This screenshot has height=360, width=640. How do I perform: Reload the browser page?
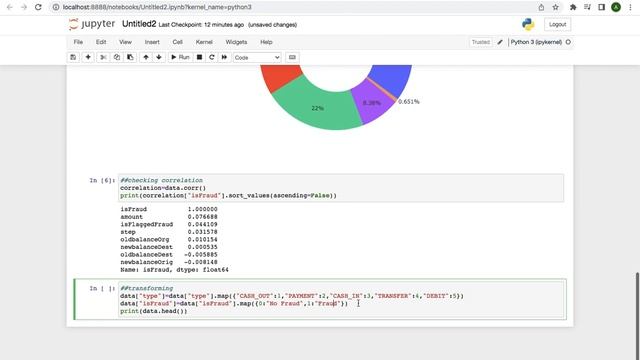(38, 7)
